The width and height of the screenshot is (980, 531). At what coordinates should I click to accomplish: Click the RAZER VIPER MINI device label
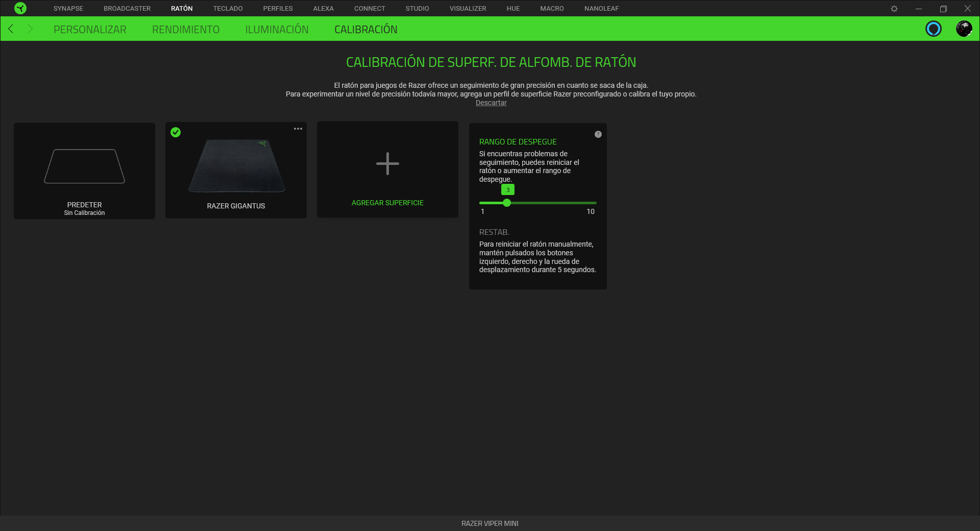tap(490, 523)
